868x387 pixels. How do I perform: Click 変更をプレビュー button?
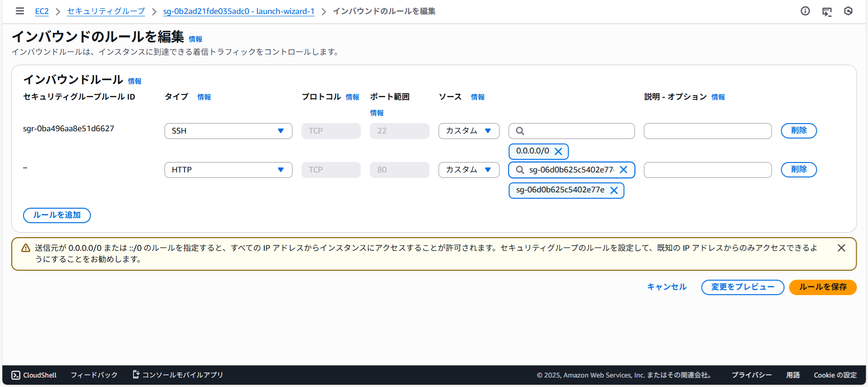coord(742,287)
